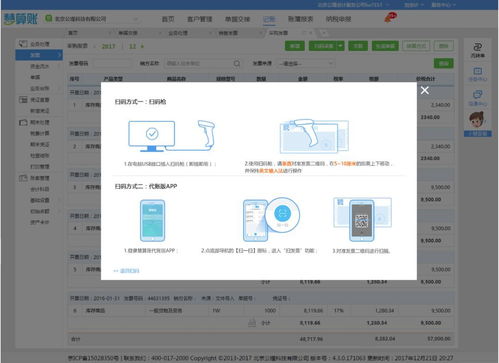Click the outlined green settlement method button
Screen dimensions: 499x363
click(x=416, y=46)
